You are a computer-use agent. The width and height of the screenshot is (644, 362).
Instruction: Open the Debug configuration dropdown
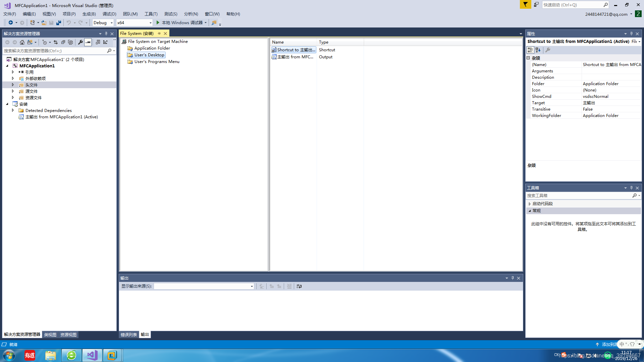click(111, 23)
